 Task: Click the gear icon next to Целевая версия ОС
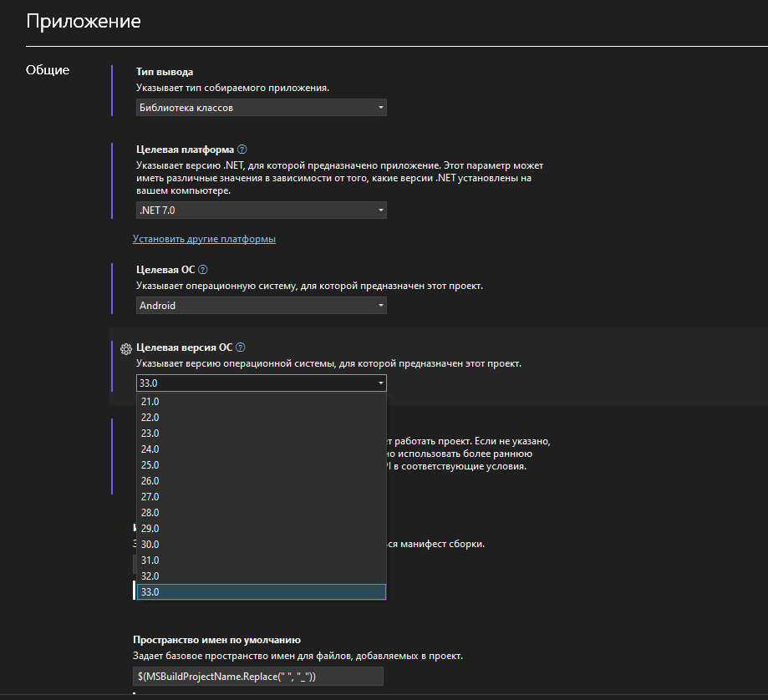125,347
